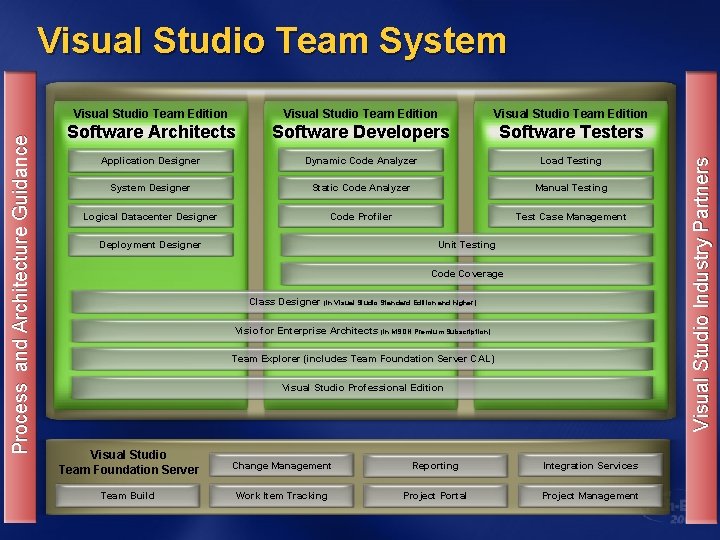
Task: Click Logical Datacenter Designer box
Action: 151,216
